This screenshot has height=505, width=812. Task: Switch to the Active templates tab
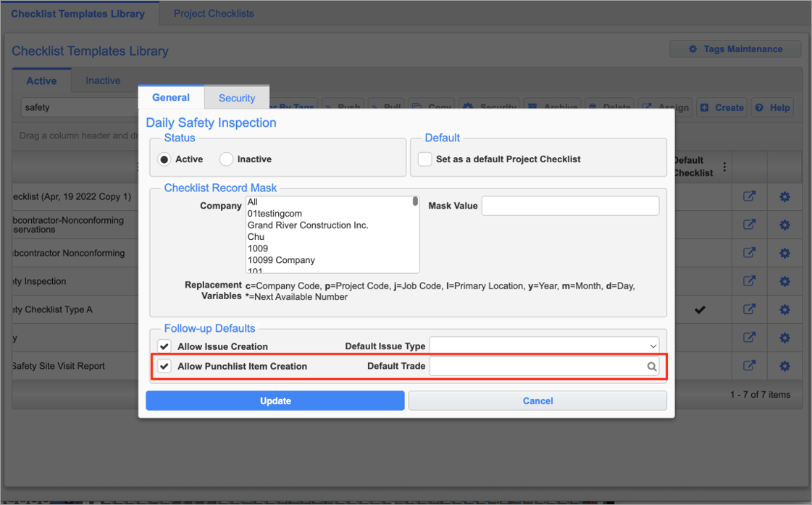tap(41, 81)
